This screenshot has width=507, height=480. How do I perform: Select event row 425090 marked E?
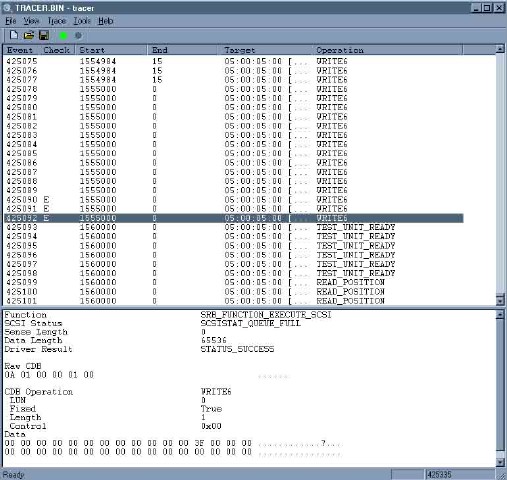tap(233, 200)
